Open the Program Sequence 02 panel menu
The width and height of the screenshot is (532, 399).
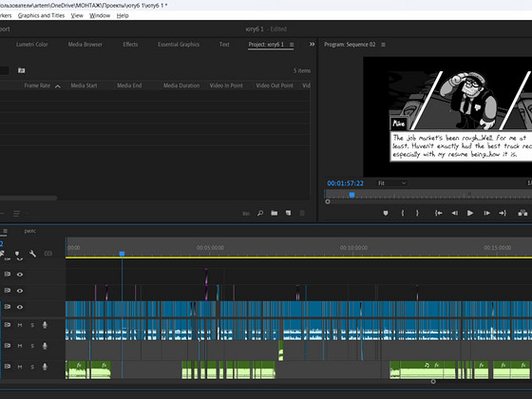[x=383, y=45]
